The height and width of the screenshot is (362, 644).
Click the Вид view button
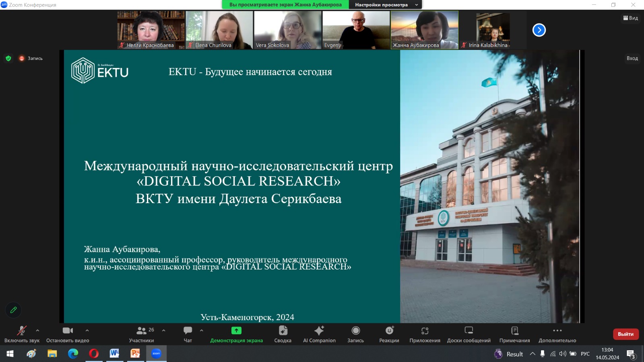631,18
